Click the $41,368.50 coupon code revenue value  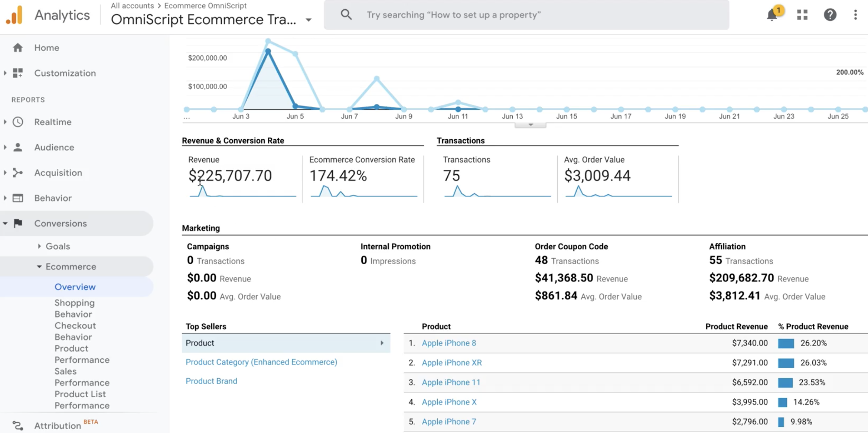tap(564, 278)
